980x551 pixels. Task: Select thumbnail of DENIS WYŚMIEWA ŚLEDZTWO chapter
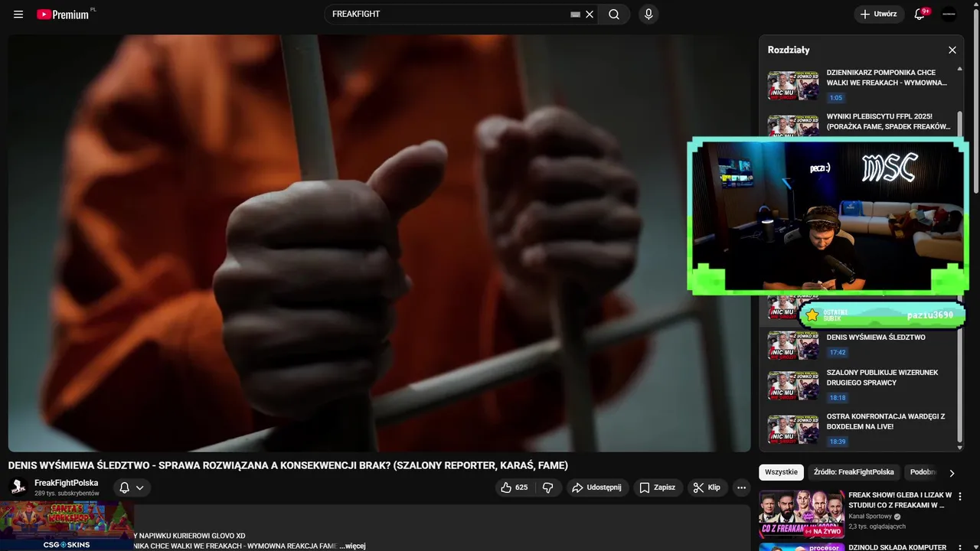[793, 346]
